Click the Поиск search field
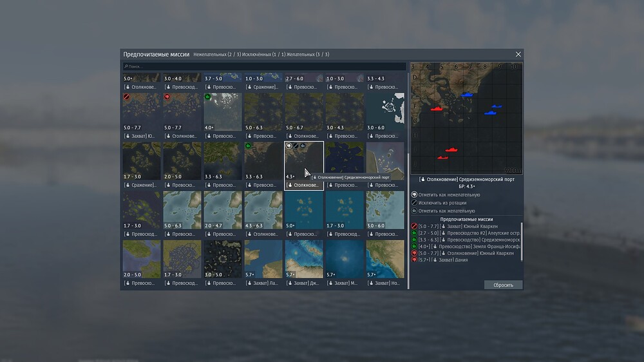 [265, 66]
